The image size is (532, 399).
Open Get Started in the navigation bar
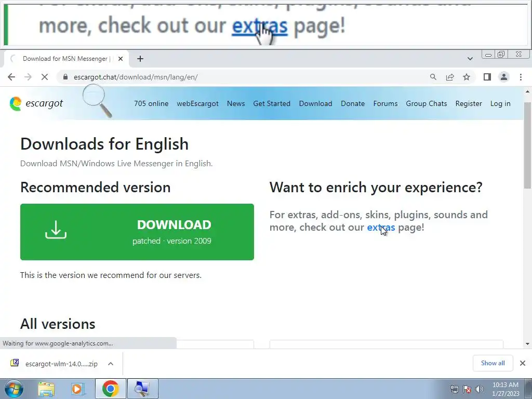pyautogui.click(x=272, y=103)
